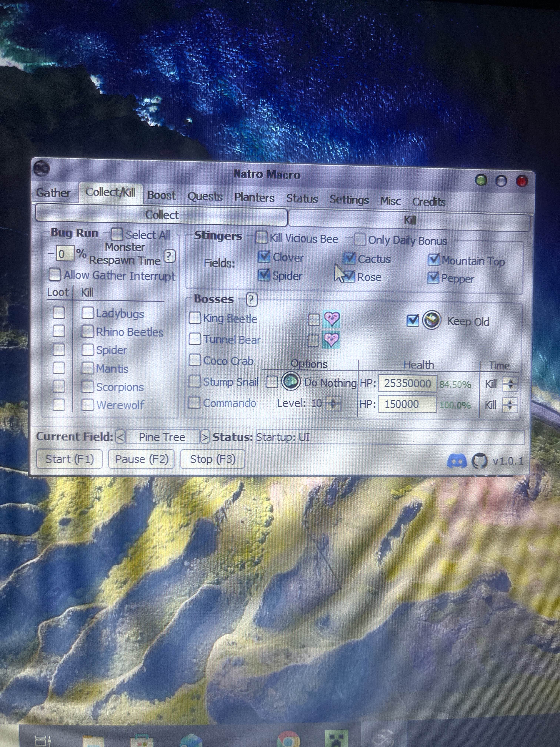Open the Discord link icon
Screen dimensions: 560x747
tap(457, 461)
